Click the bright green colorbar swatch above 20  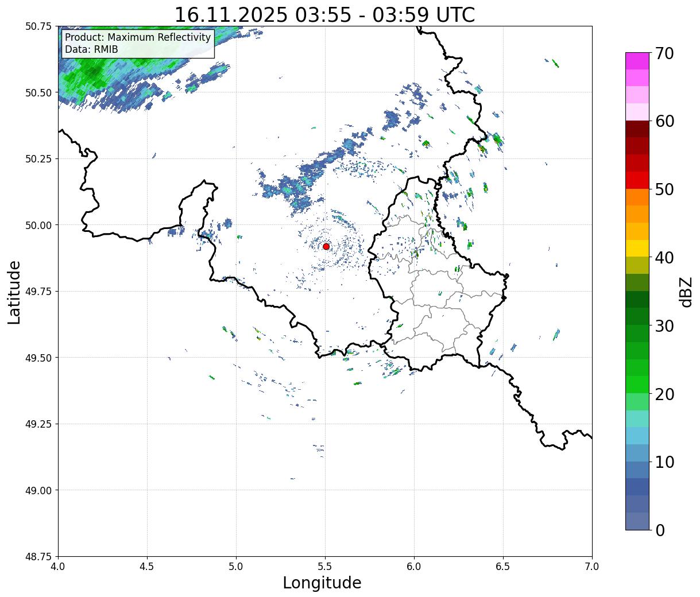[x=637, y=385]
